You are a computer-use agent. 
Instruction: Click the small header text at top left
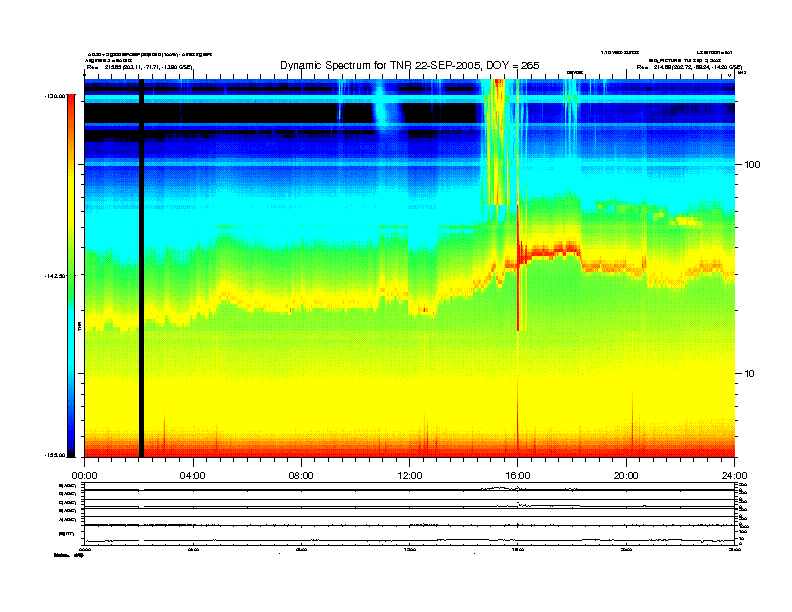tap(150, 60)
